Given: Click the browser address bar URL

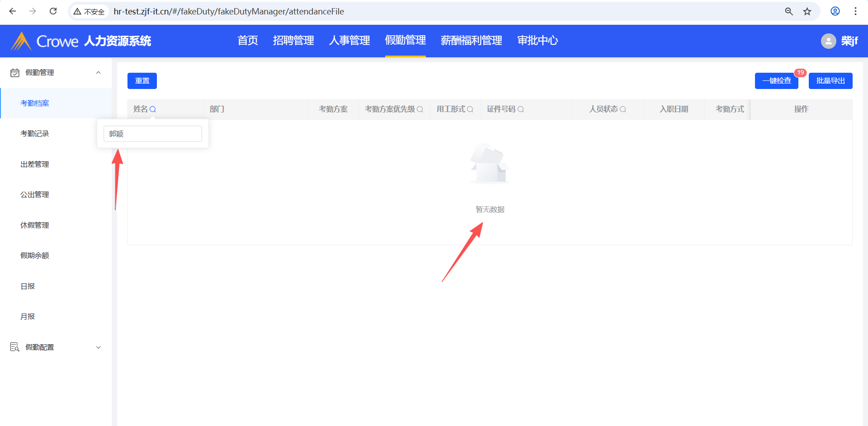Looking at the screenshot, I should 229,12.
